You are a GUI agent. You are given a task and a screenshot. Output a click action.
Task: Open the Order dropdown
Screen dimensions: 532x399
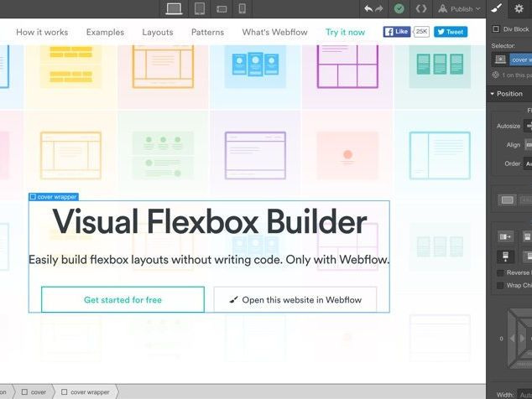(x=528, y=163)
